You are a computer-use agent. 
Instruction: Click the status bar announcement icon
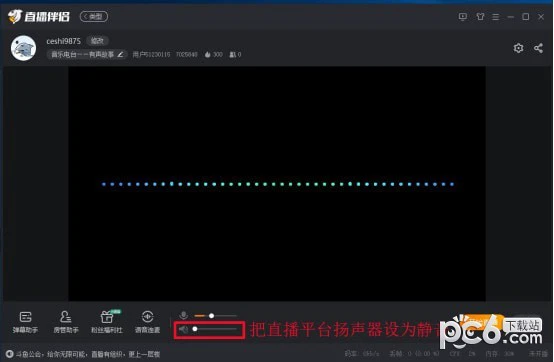click(x=10, y=354)
